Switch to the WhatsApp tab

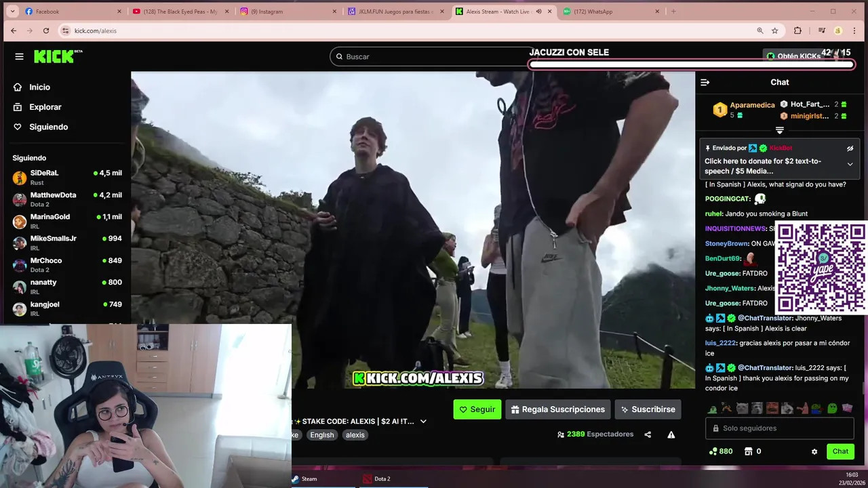[x=610, y=12]
